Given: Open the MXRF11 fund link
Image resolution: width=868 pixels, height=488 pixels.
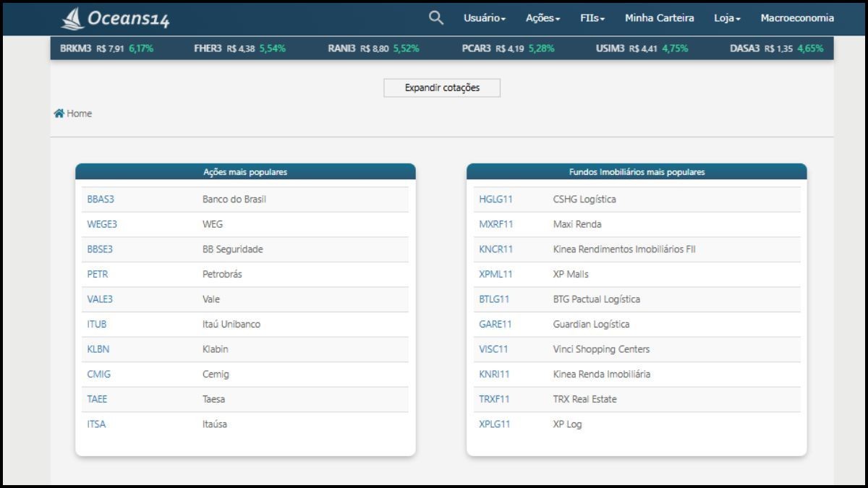Looking at the screenshot, I should point(495,224).
